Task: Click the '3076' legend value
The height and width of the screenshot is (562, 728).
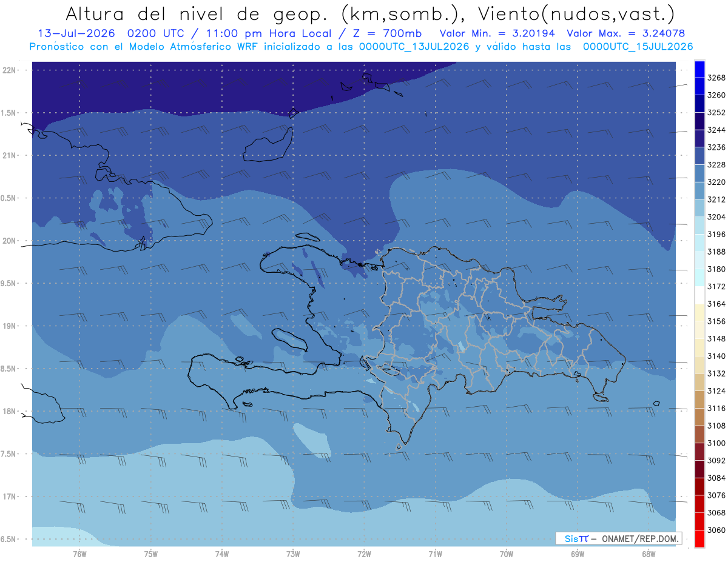Action: pyautogui.click(x=716, y=495)
